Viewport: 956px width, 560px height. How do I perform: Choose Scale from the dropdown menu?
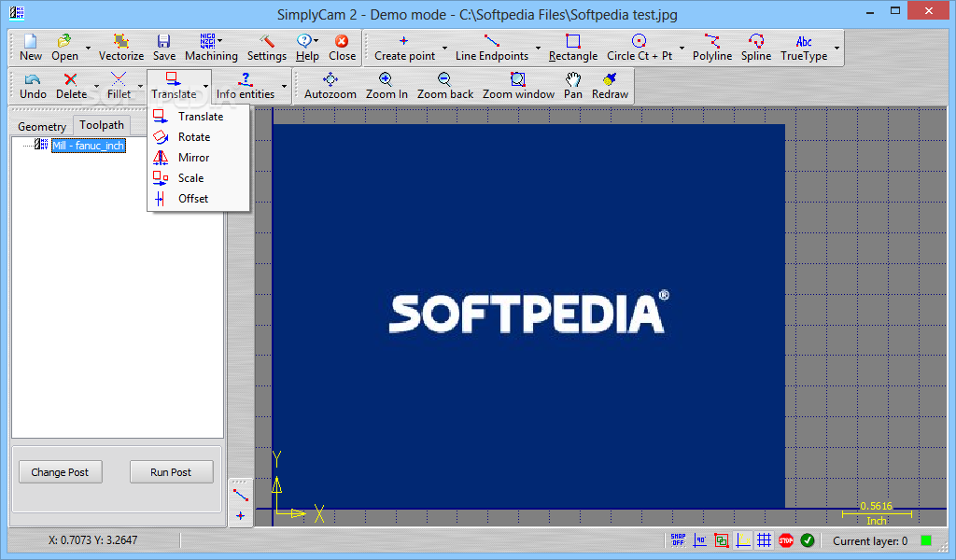[x=198, y=178]
